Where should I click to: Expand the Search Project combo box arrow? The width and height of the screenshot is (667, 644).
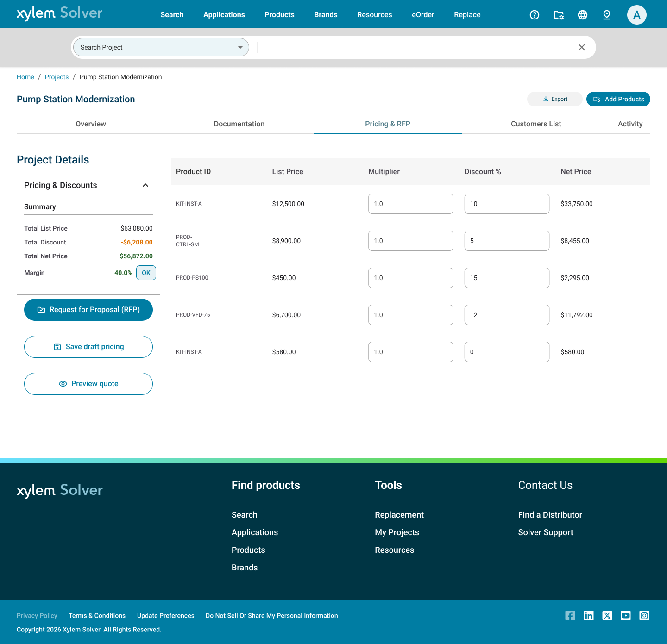coord(240,47)
